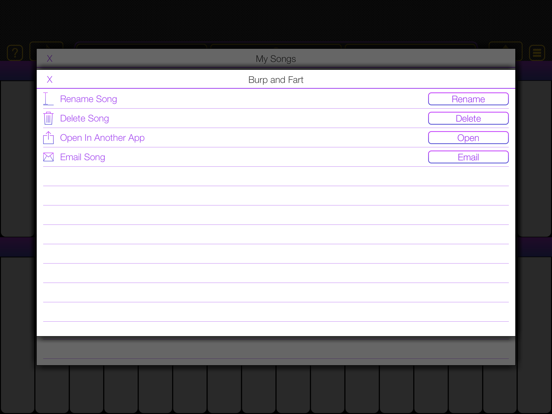
Task: Click the Delete button
Action: 468,118
